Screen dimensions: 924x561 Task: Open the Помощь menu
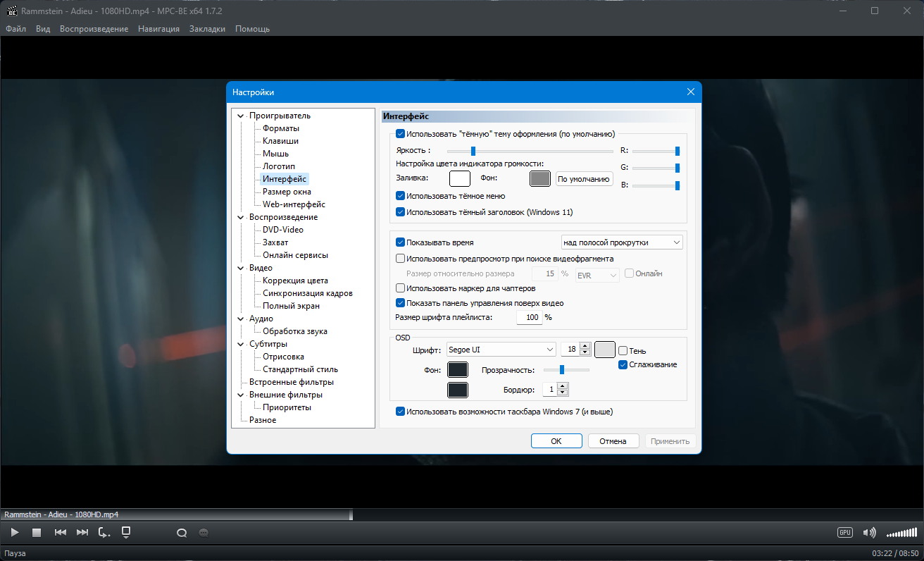pyautogui.click(x=252, y=29)
